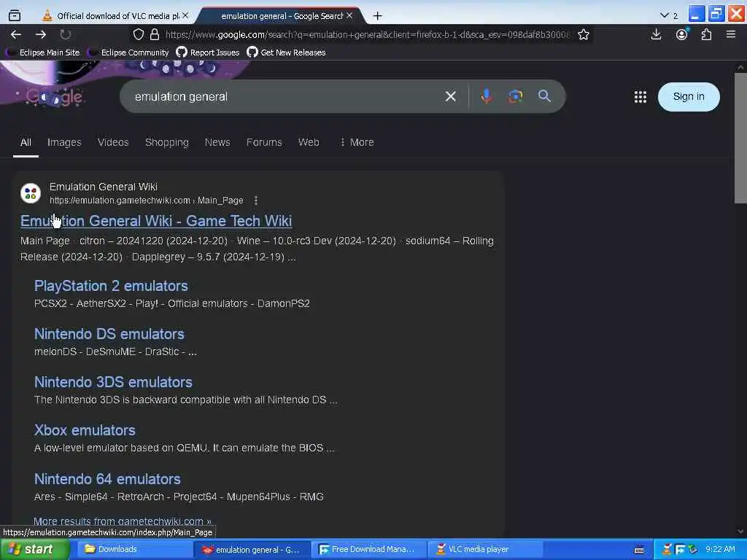The width and height of the screenshot is (747, 560).
Task: Select the All results tab
Action: coord(26,142)
